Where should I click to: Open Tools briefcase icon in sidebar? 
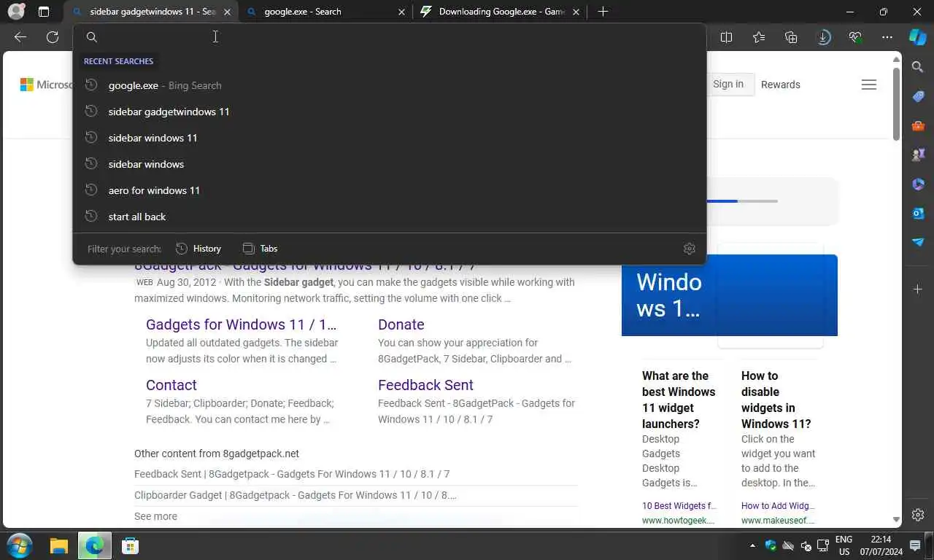(x=918, y=125)
